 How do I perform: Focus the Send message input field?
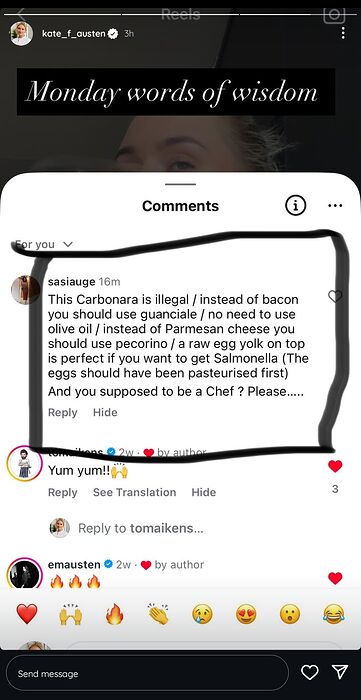(x=145, y=673)
